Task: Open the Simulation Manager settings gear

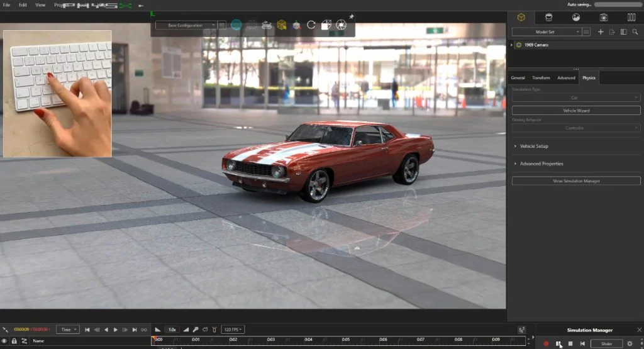Action: click(x=630, y=343)
